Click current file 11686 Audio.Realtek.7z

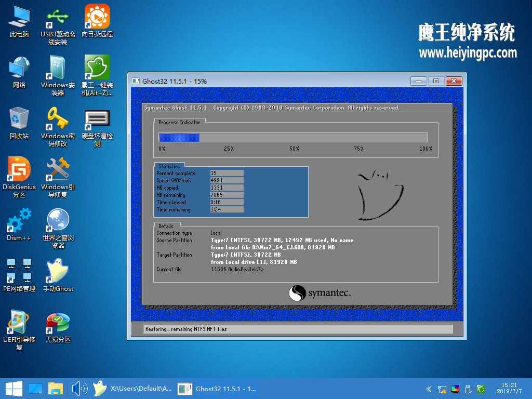coord(237,270)
